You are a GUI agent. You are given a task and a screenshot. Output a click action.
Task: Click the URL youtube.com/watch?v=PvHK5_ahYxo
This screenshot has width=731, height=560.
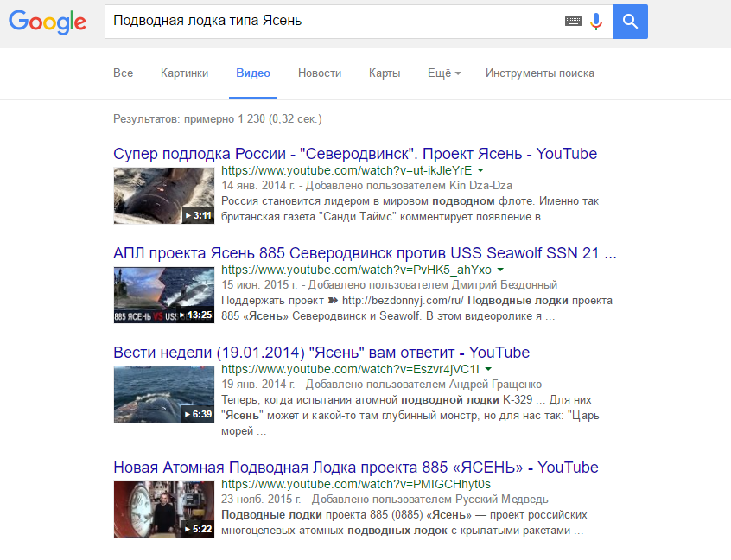point(356,270)
